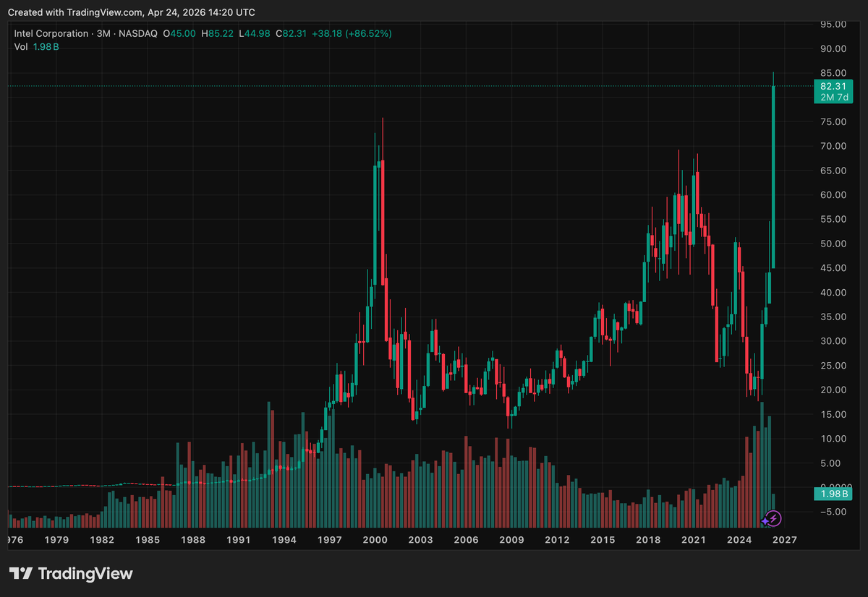Click the 2024 label on time axis
The height and width of the screenshot is (597, 868).
tap(739, 540)
